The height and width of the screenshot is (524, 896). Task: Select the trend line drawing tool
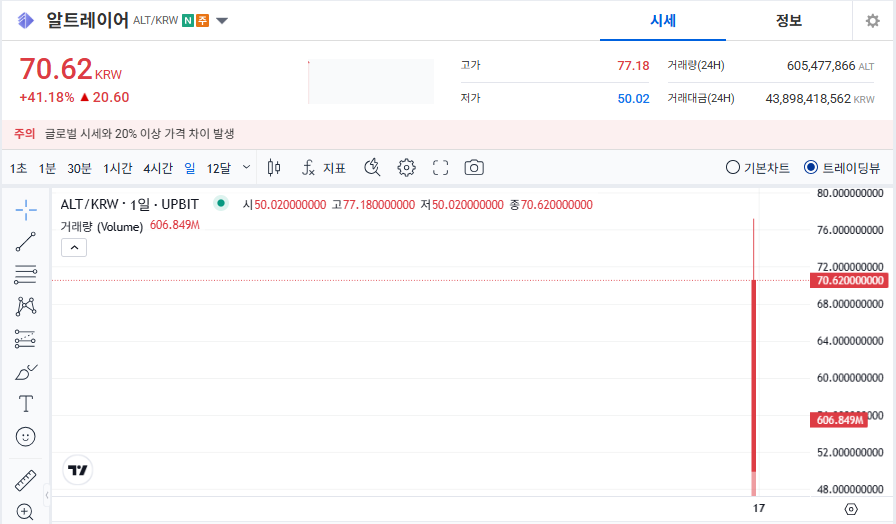(26, 242)
